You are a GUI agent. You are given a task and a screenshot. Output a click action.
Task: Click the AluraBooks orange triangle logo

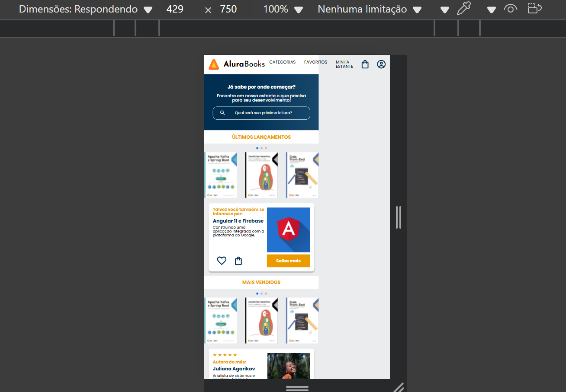[214, 64]
